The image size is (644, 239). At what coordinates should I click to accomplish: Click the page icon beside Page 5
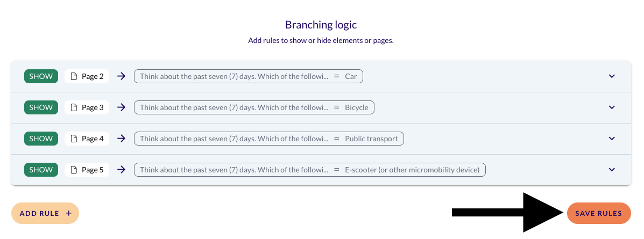pos(75,170)
